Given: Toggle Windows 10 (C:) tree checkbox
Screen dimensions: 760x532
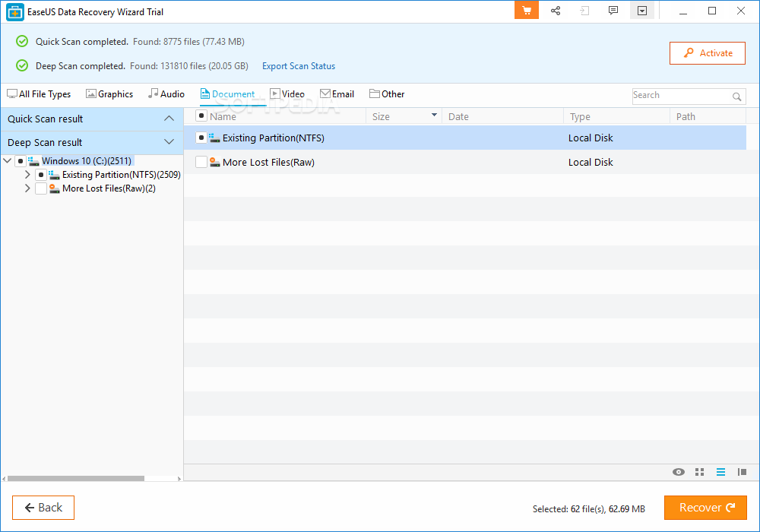Looking at the screenshot, I should click(x=21, y=161).
